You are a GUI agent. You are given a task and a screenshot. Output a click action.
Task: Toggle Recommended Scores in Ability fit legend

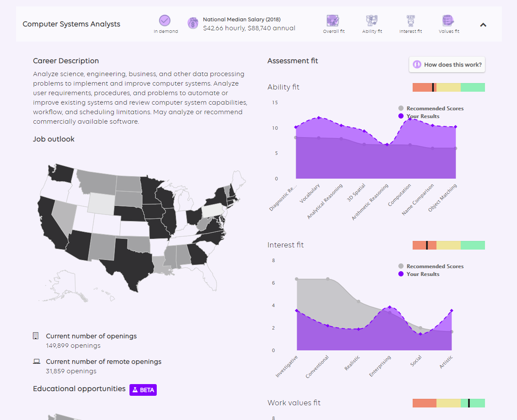point(431,109)
